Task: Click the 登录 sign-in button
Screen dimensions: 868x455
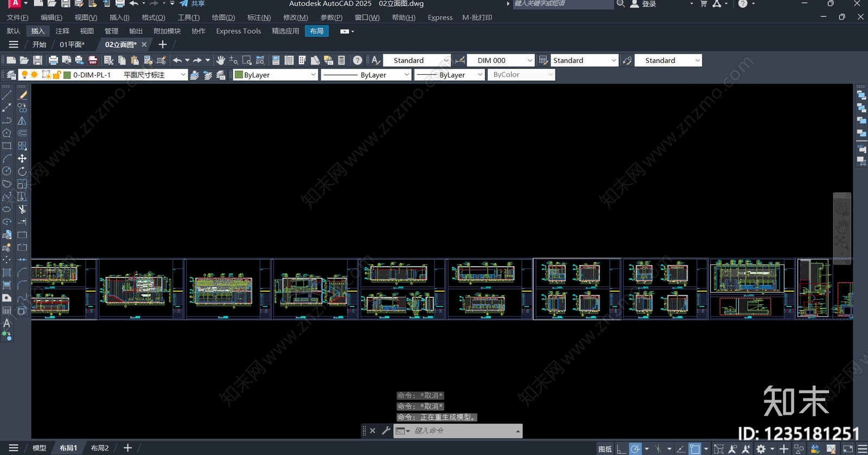Action: pyautogui.click(x=643, y=4)
